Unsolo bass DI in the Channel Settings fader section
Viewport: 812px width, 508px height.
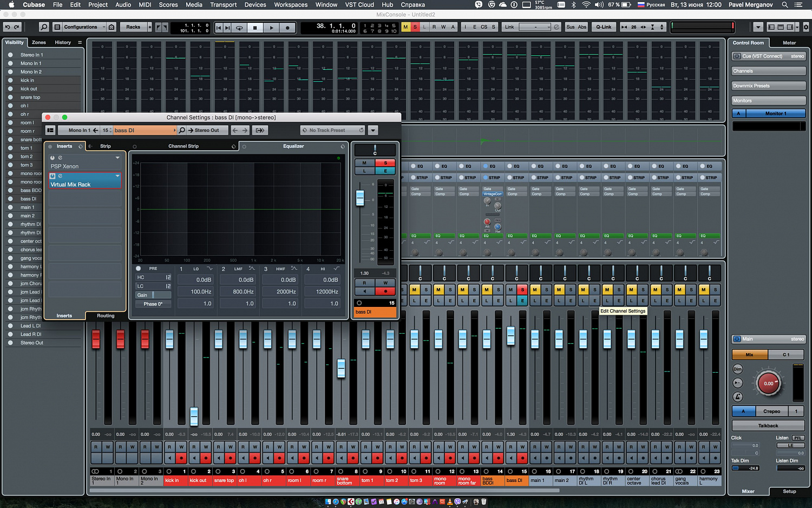coord(385,163)
